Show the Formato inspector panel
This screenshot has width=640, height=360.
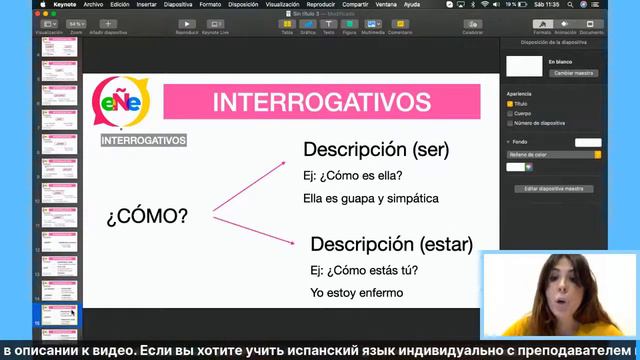coord(542,24)
